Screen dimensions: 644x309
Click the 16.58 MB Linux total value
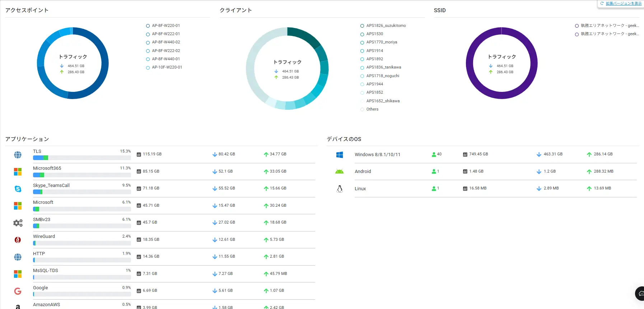pyautogui.click(x=478, y=188)
